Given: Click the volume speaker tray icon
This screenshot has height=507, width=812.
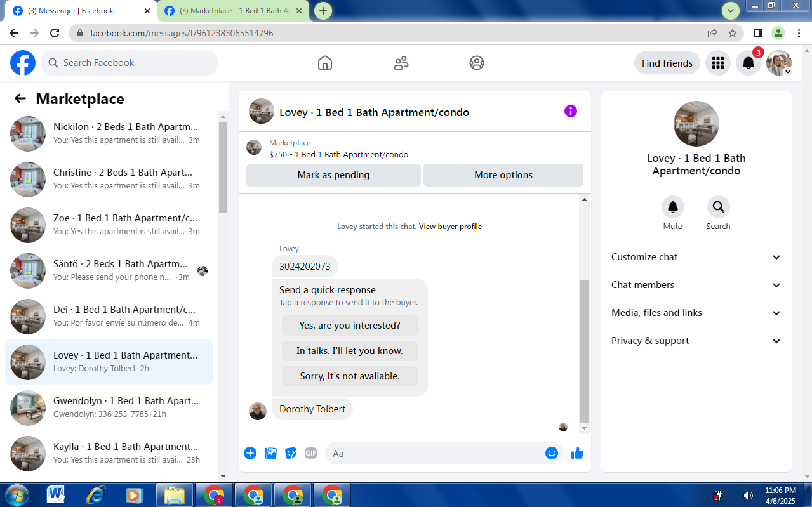Looking at the screenshot, I should point(749,496).
